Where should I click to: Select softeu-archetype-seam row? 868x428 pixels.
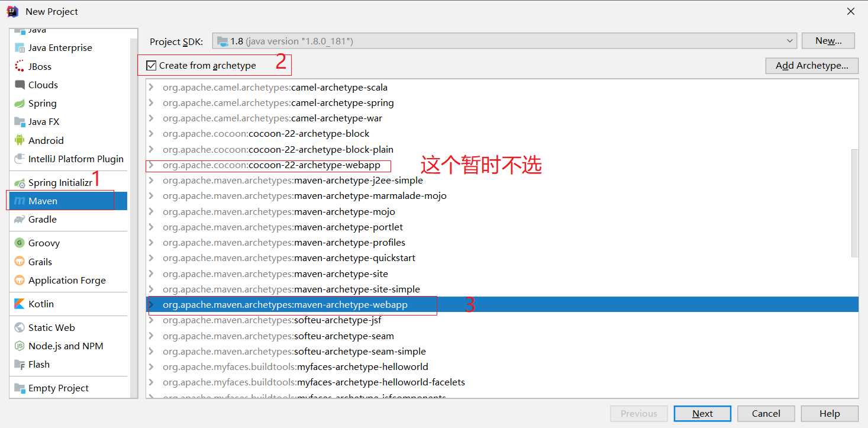click(x=502, y=336)
